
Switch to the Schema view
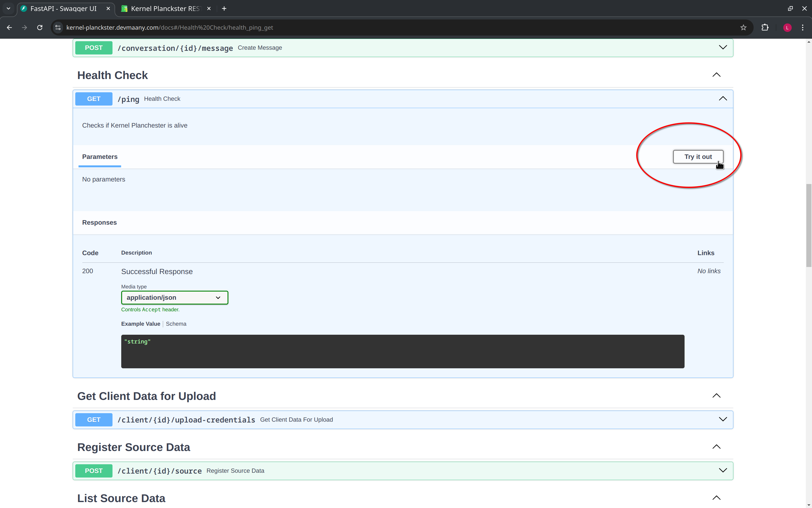[x=176, y=324]
